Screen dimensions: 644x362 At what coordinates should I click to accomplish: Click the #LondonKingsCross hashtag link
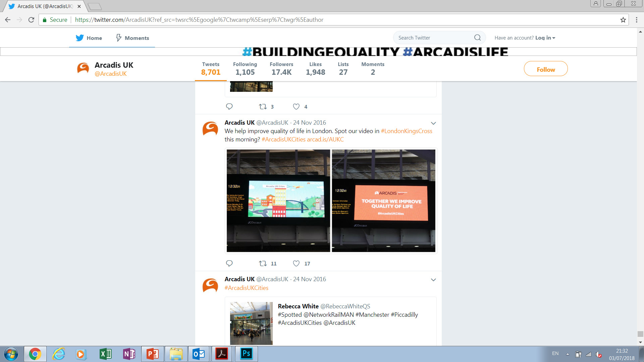point(407,131)
